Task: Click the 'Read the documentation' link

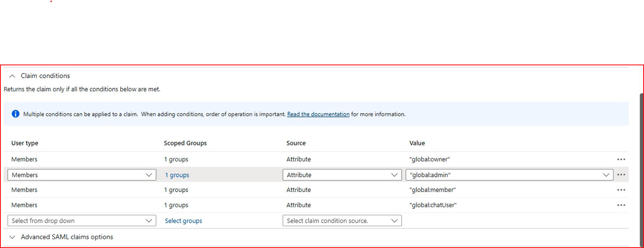Action: 318,114
